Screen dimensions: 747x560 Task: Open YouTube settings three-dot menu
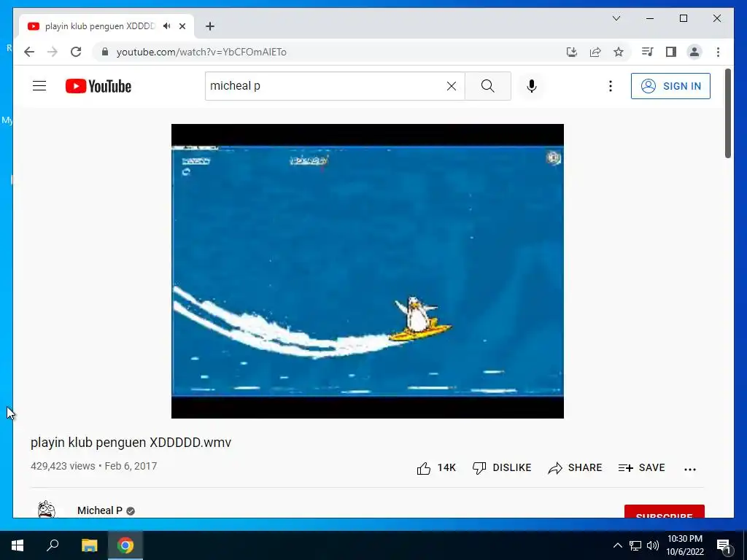pyautogui.click(x=611, y=86)
